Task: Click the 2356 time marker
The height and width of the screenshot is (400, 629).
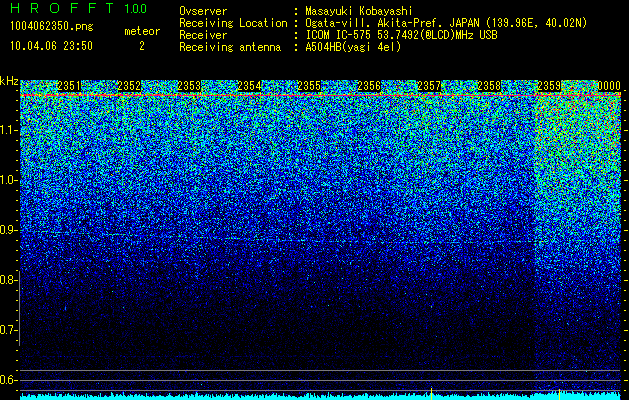Action: 369,86
